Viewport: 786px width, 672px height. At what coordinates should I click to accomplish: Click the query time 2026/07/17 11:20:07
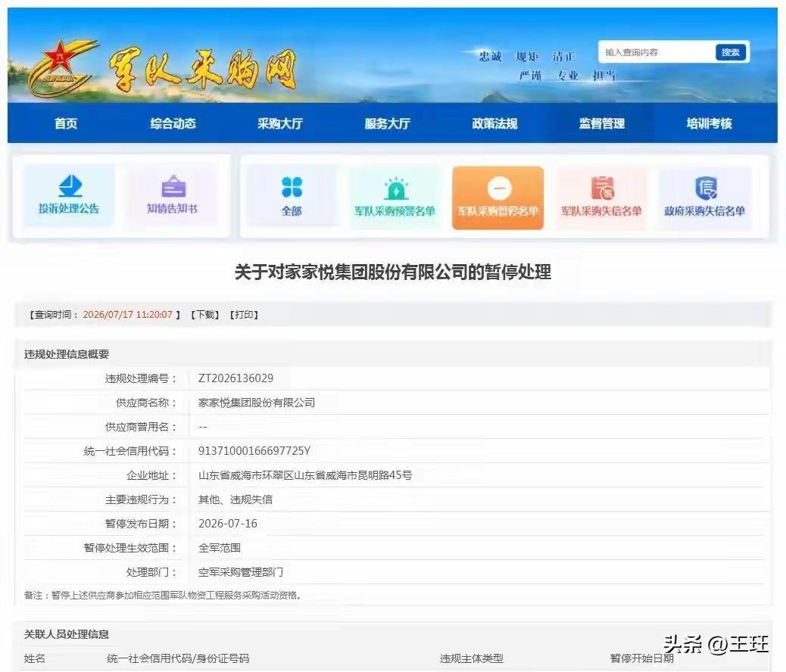pos(127,315)
